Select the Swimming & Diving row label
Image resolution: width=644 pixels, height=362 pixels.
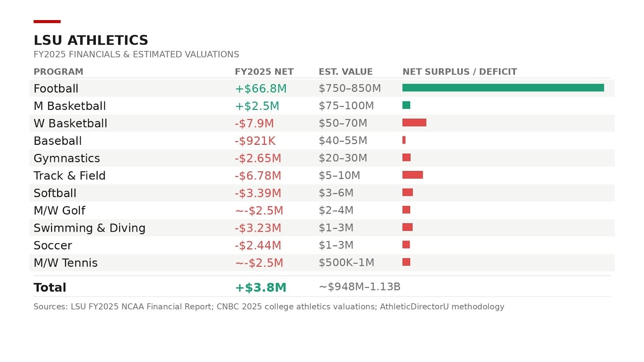coord(89,228)
